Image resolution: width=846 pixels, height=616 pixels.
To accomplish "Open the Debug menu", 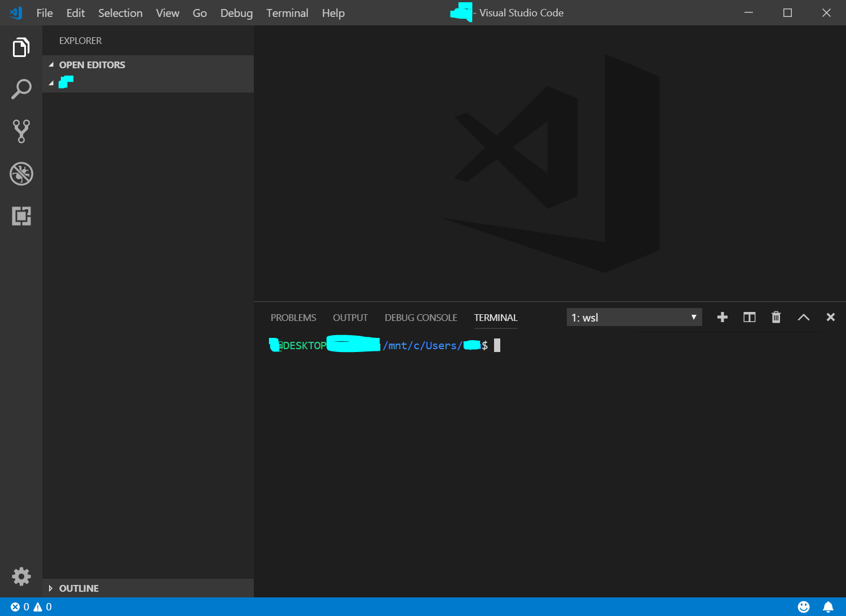I will pyautogui.click(x=236, y=13).
